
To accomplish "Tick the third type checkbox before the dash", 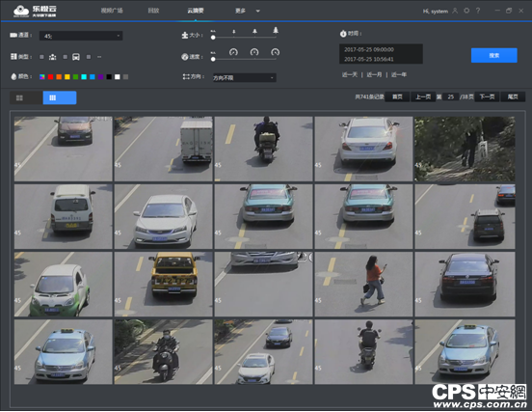I will click(x=89, y=57).
